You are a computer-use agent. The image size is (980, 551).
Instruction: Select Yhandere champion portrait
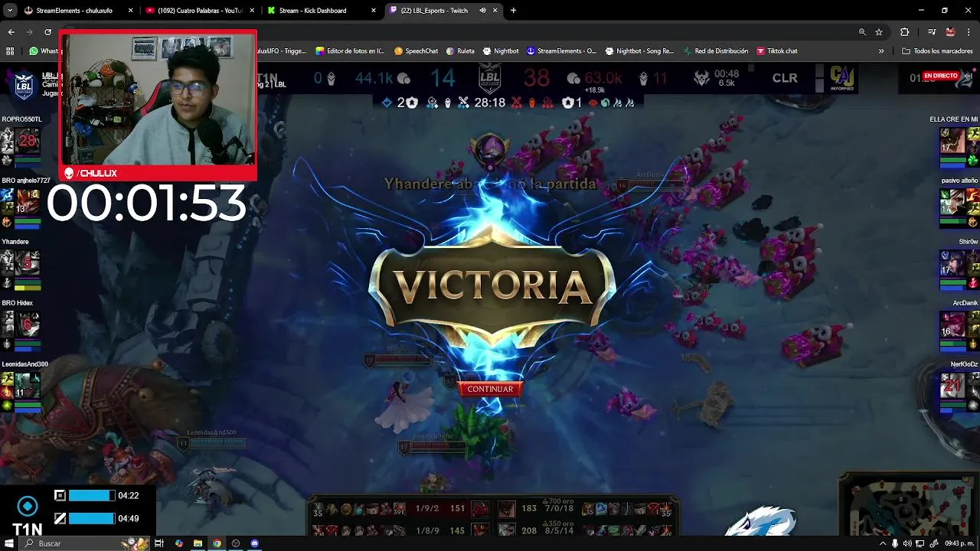tap(28, 262)
